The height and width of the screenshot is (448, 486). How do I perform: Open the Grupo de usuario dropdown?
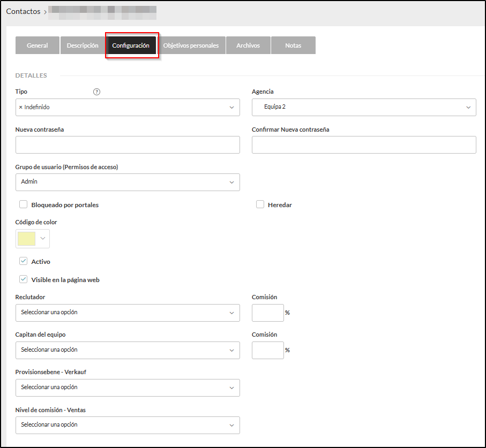pos(128,182)
